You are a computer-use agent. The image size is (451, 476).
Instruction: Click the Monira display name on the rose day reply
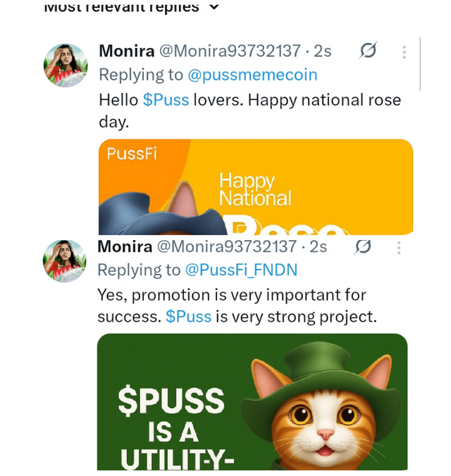pos(125,51)
